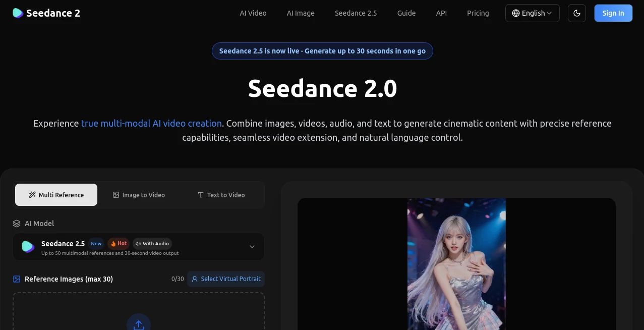Open the AI Image menu
The image size is (644, 330).
[x=301, y=13]
